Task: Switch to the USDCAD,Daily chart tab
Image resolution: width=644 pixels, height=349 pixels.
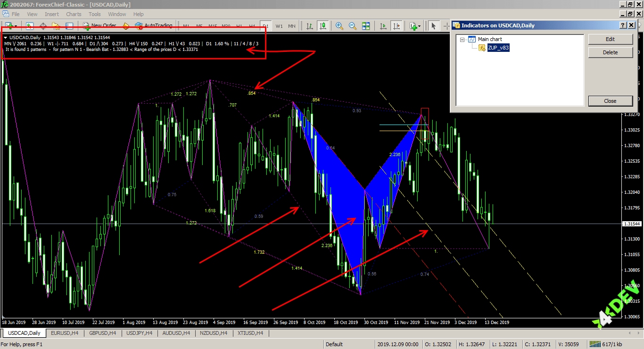Action: (x=24, y=333)
